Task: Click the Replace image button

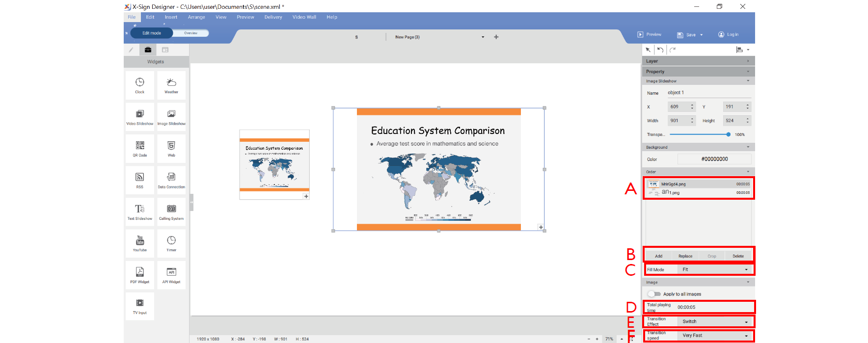Action: [x=685, y=256]
